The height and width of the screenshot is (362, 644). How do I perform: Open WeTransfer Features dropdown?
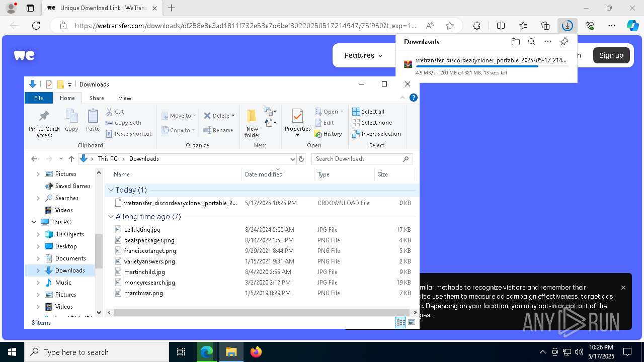click(363, 55)
